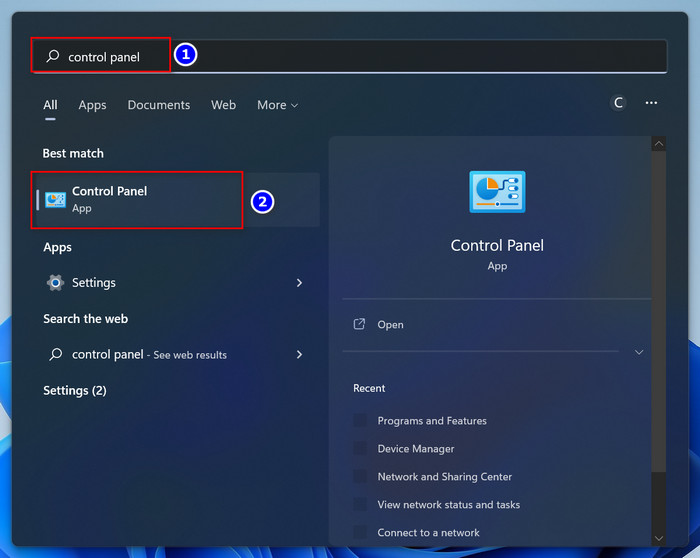Viewport: 700px width, 558px height.
Task: Click the icon beside Programs and Features
Action: coord(360,421)
